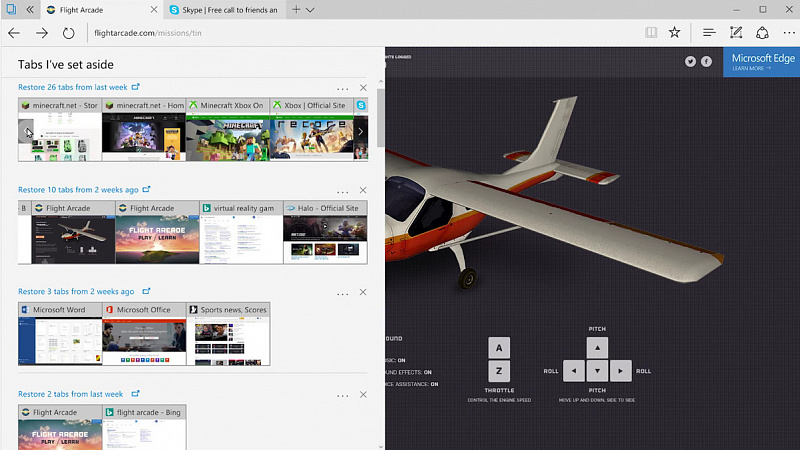Open the Flight Arcade Play/Learn thumbnail in the 10 tabs group
The image size is (800, 450).
[157, 232]
